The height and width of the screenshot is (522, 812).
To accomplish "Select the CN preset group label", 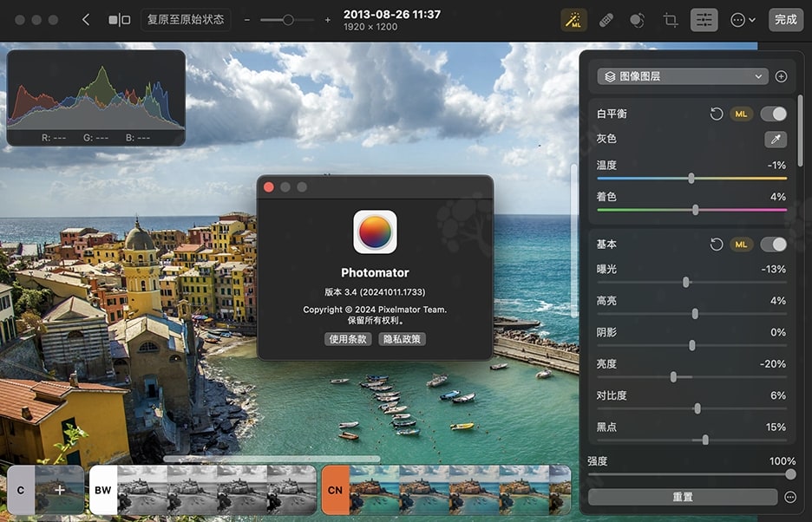I will pos(335,490).
